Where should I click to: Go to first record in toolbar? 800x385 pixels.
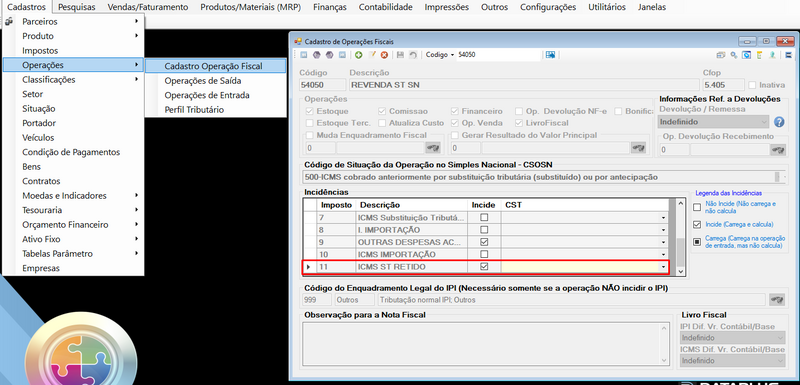click(304, 55)
